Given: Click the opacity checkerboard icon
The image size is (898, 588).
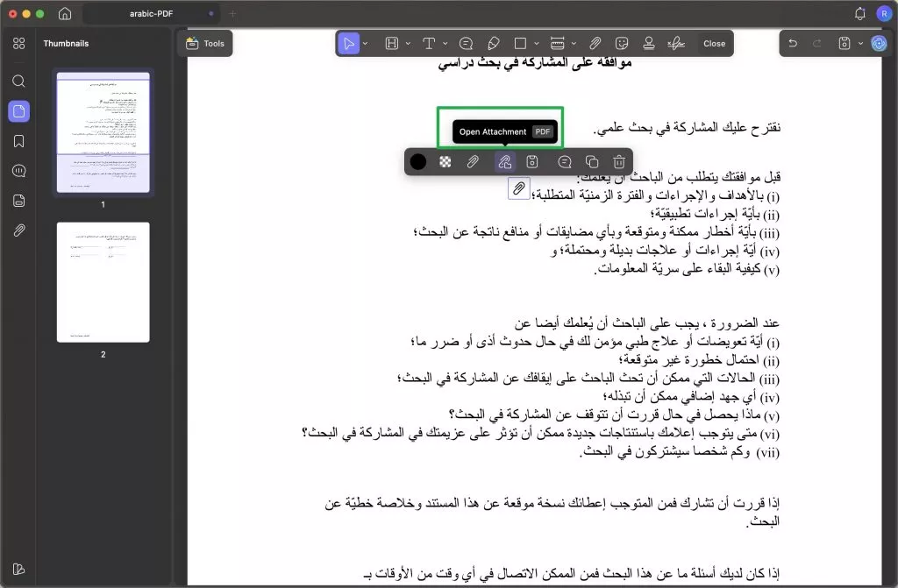Looking at the screenshot, I should pyautogui.click(x=445, y=162).
